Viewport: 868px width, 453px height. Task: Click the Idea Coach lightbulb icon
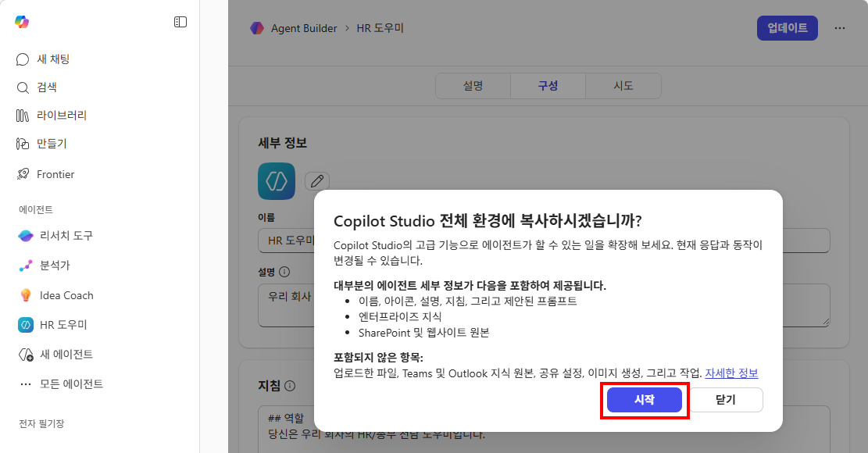pyautogui.click(x=26, y=295)
